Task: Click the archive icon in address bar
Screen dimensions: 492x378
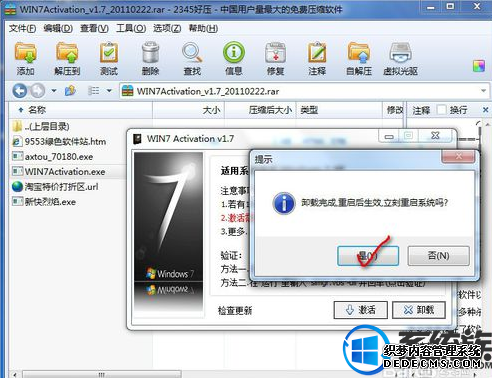Action: click(128, 91)
